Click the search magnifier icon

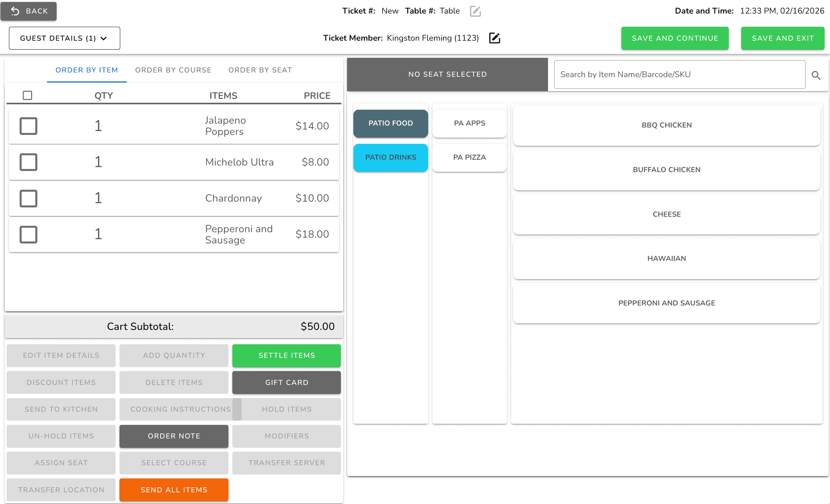point(816,75)
